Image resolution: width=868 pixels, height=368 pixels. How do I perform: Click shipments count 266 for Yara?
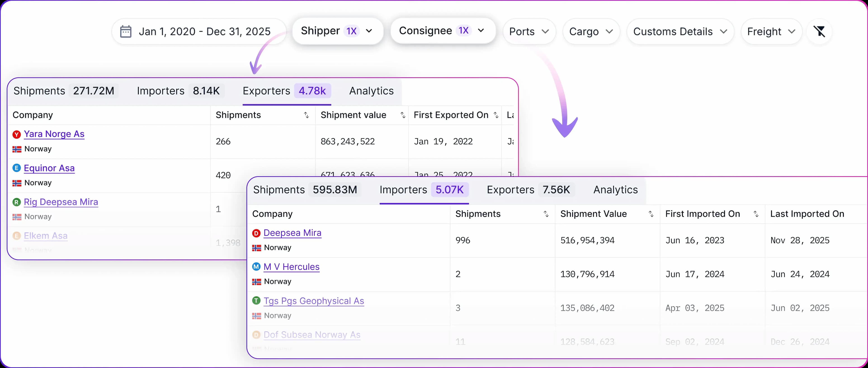(223, 141)
